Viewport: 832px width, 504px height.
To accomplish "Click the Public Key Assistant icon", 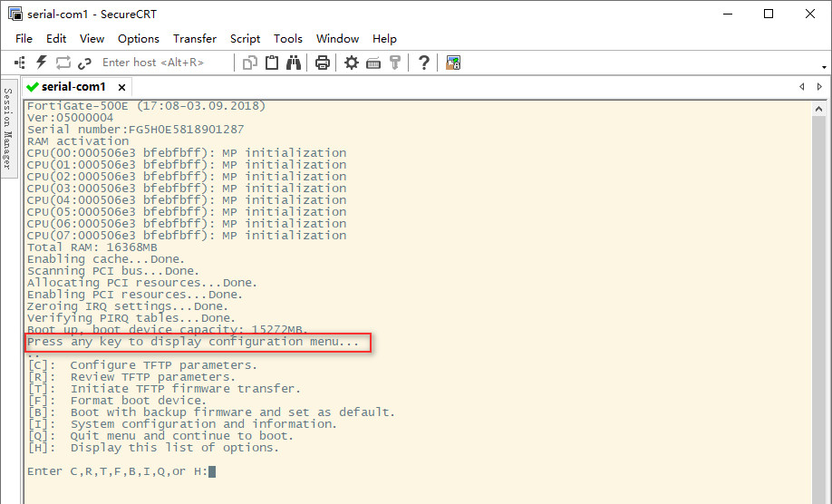I will (x=395, y=63).
